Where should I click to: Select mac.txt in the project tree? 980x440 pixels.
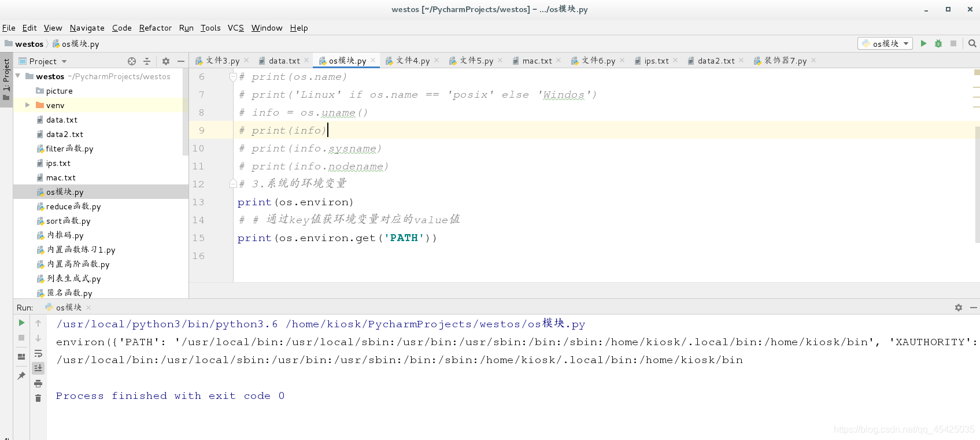click(x=61, y=178)
